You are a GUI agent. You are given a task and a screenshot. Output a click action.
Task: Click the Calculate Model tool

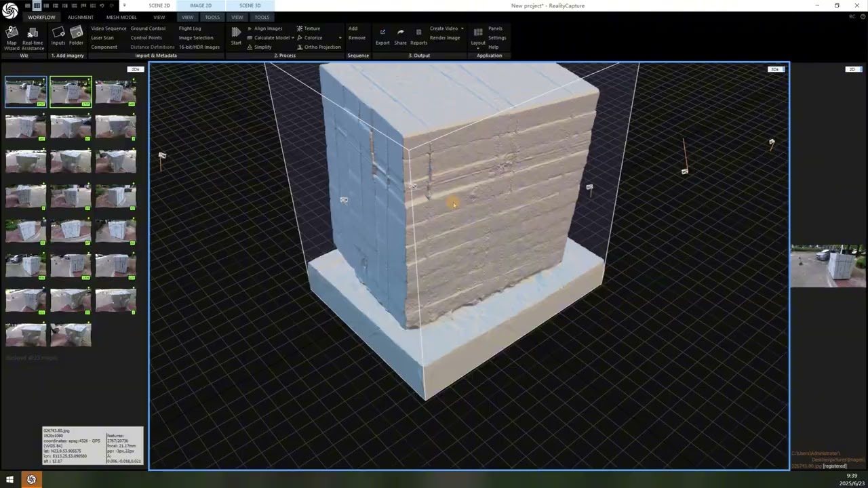click(268, 38)
